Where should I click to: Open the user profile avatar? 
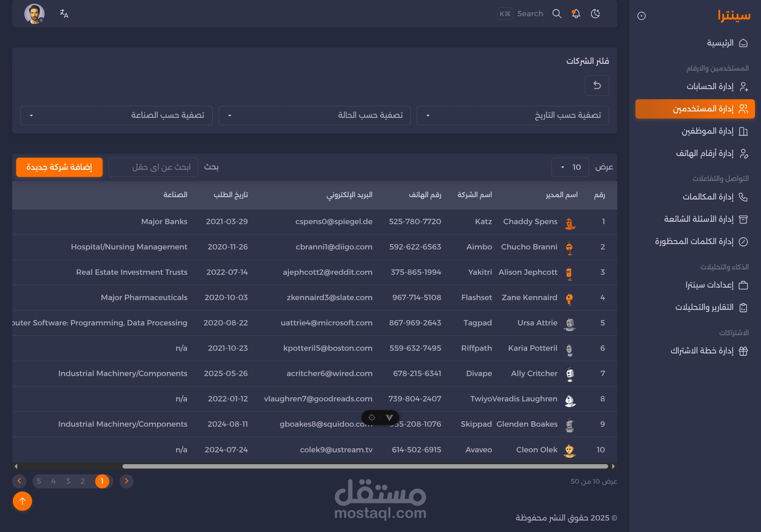[34, 14]
